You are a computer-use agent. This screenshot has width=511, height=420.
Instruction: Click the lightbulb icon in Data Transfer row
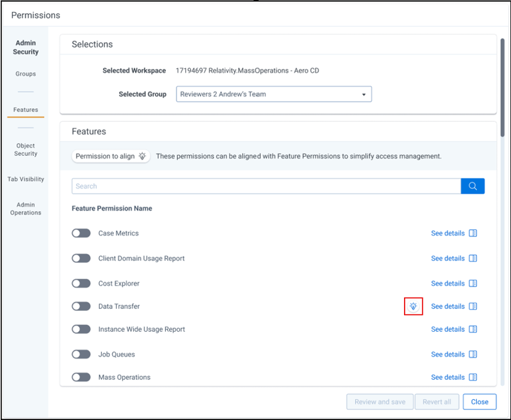413,306
